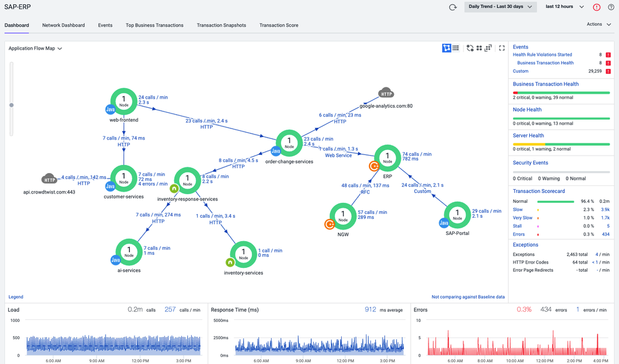Click the orange badge on the NGW node

tap(329, 224)
